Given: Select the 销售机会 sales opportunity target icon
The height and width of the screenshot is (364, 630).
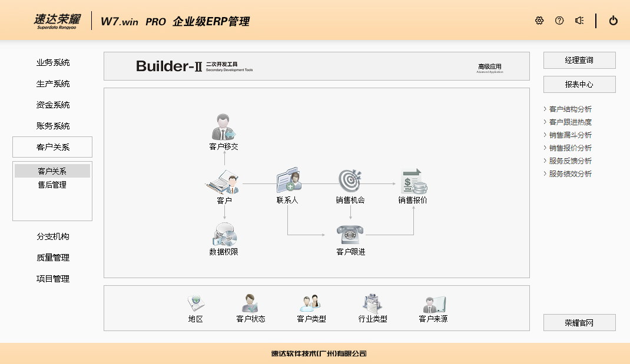Looking at the screenshot, I should tap(350, 181).
